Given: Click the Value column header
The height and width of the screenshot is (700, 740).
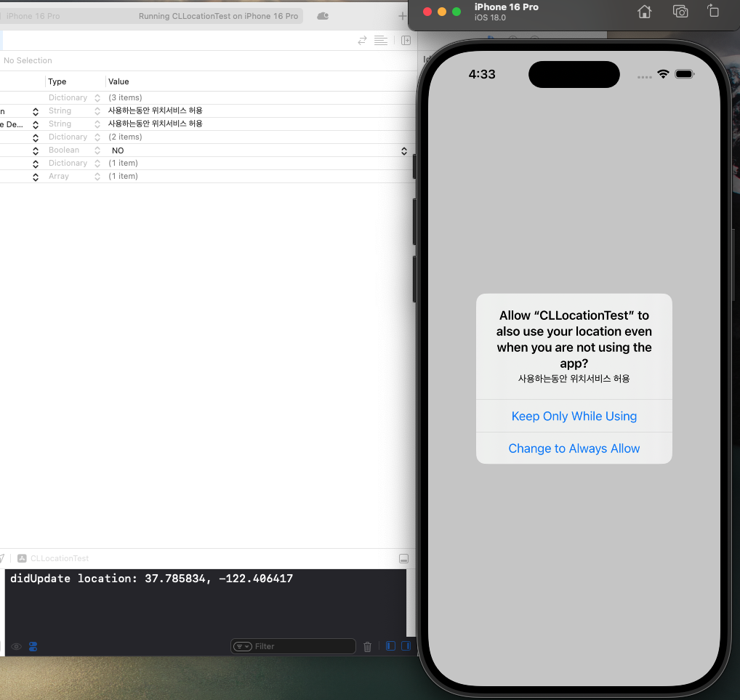Looking at the screenshot, I should coord(118,81).
